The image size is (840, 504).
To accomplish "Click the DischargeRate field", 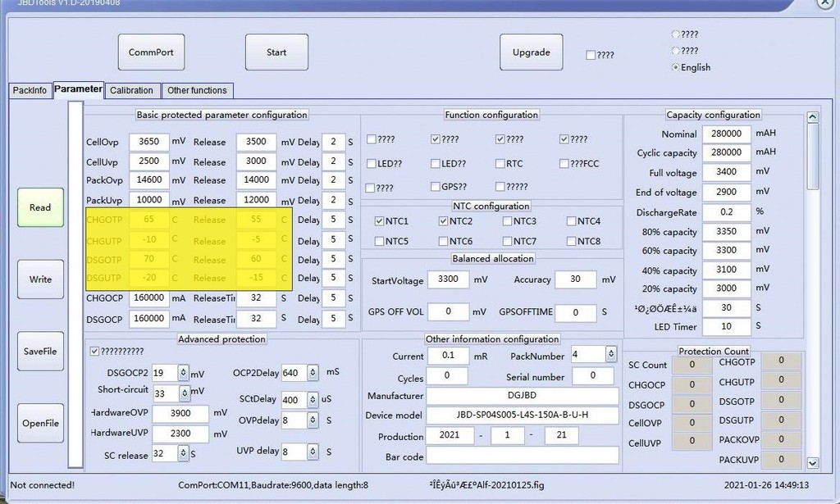I will pos(727,212).
